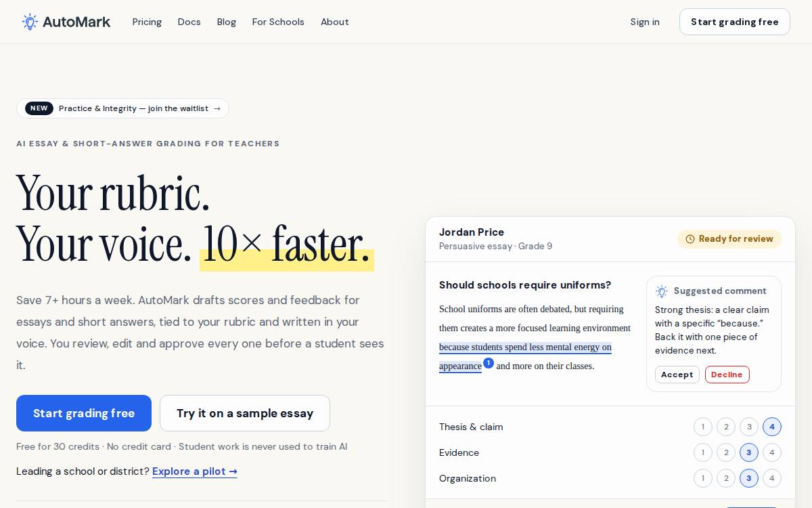
Task: Open the Blog link
Action: pos(226,22)
